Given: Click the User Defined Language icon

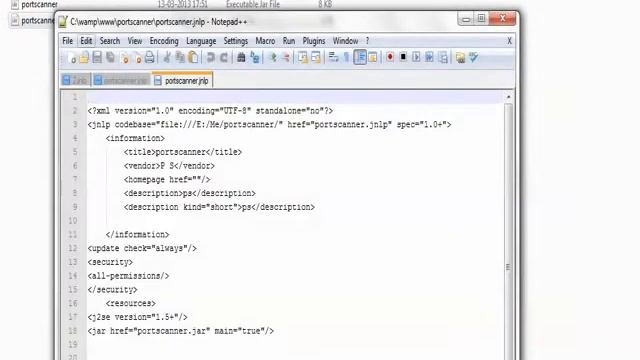Looking at the screenshot, I should pyautogui.click(x=373, y=58).
